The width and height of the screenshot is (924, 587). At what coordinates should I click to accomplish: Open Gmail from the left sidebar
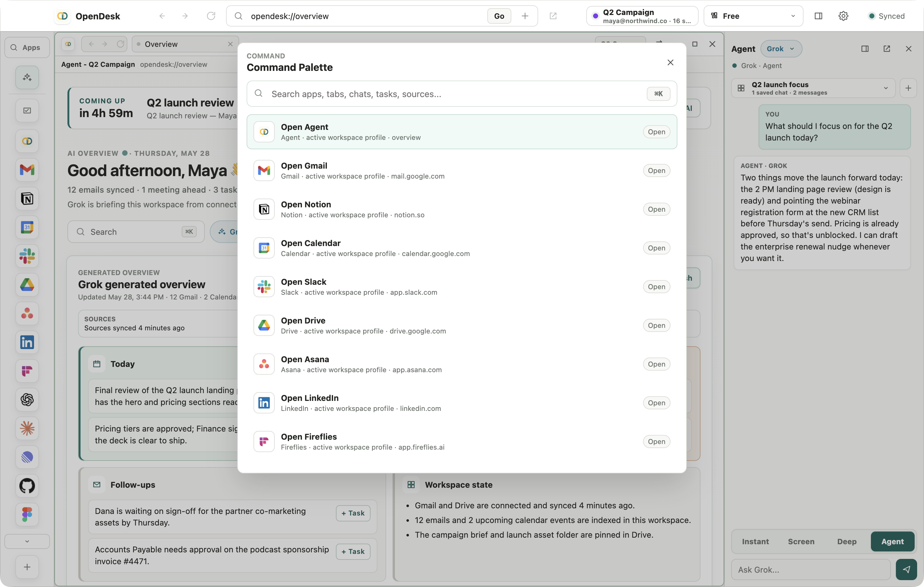point(27,169)
